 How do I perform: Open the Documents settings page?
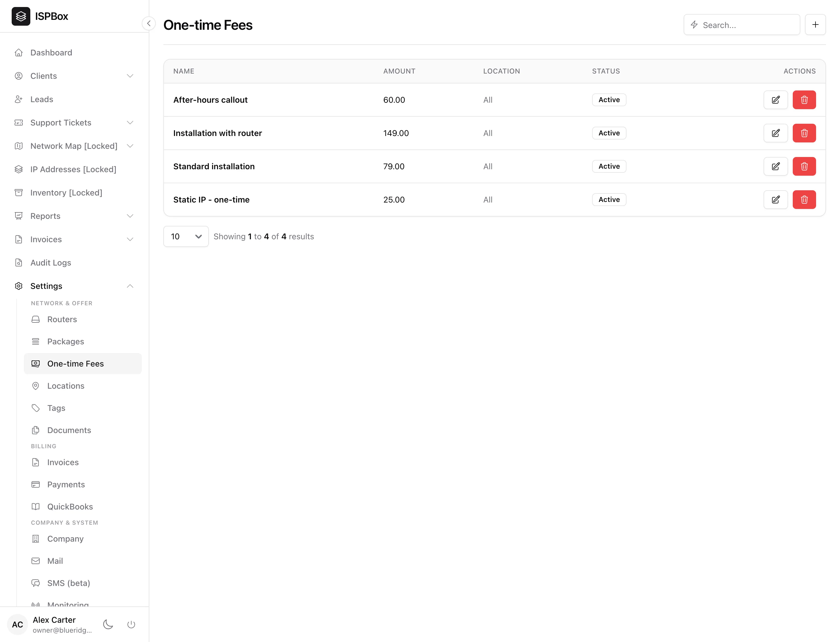click(x=83, y=430)
